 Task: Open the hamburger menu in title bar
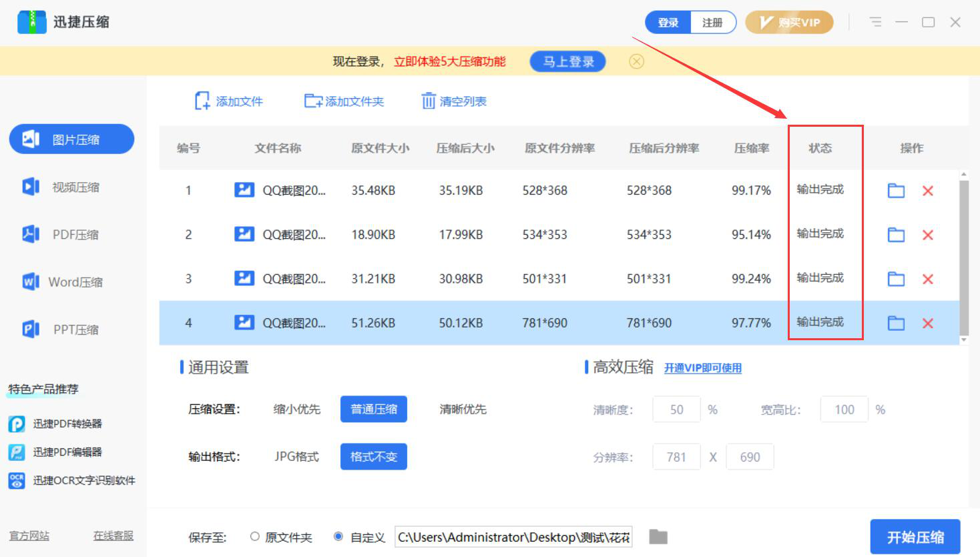click(876, 22)
